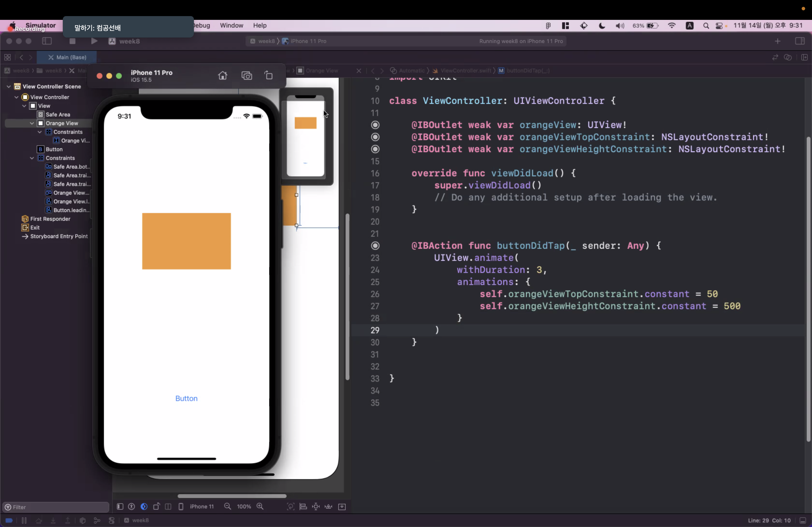
Task: Go back in editor history
Action: coord(21,57)
